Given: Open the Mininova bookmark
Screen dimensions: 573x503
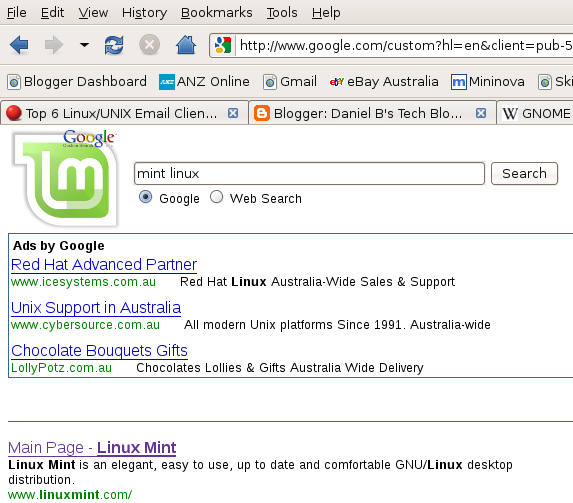Looking at the screenshot, I should [488, 82].
